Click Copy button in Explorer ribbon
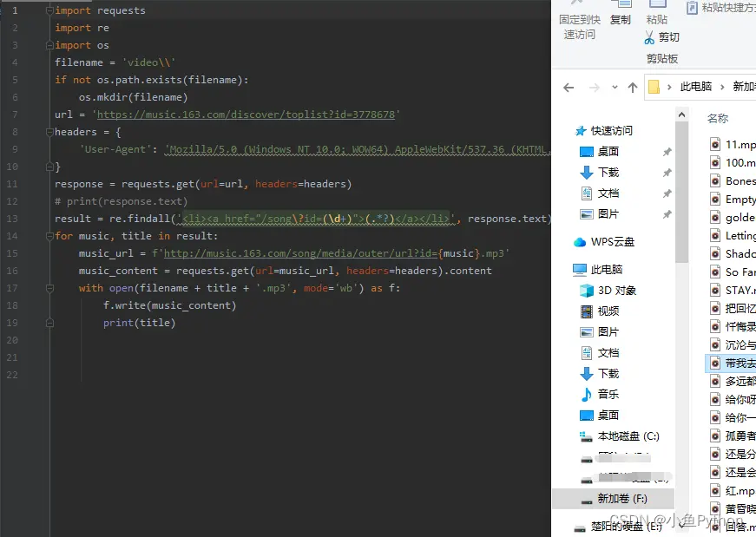The width and height of the screenshot is (756, 537). pos(621,13)
